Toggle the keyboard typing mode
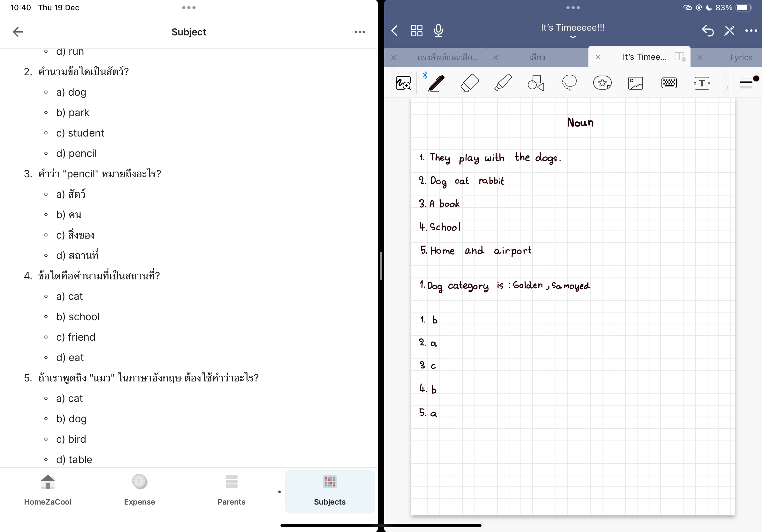Viewport: 762px width, 532px height. click(669, 83)
